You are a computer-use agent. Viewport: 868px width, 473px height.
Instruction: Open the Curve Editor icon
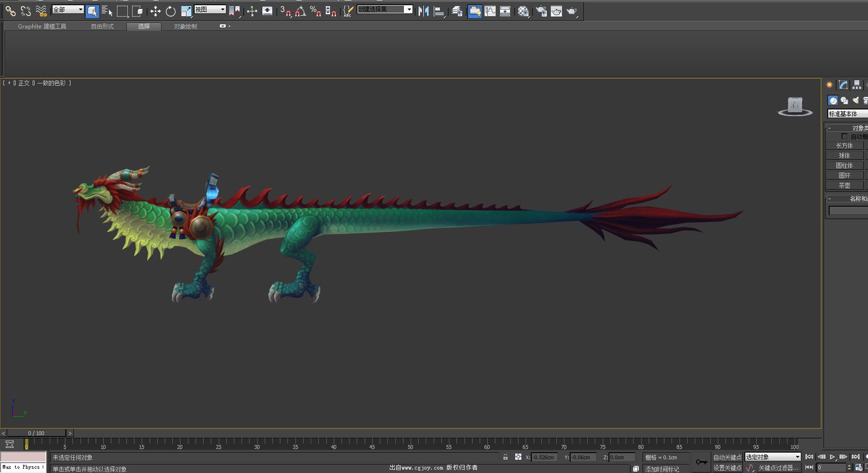point(490,11)
